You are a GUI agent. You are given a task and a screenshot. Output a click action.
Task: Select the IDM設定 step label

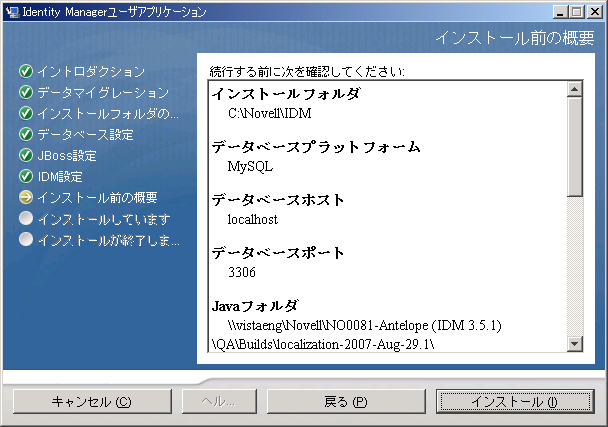[60, 176]
